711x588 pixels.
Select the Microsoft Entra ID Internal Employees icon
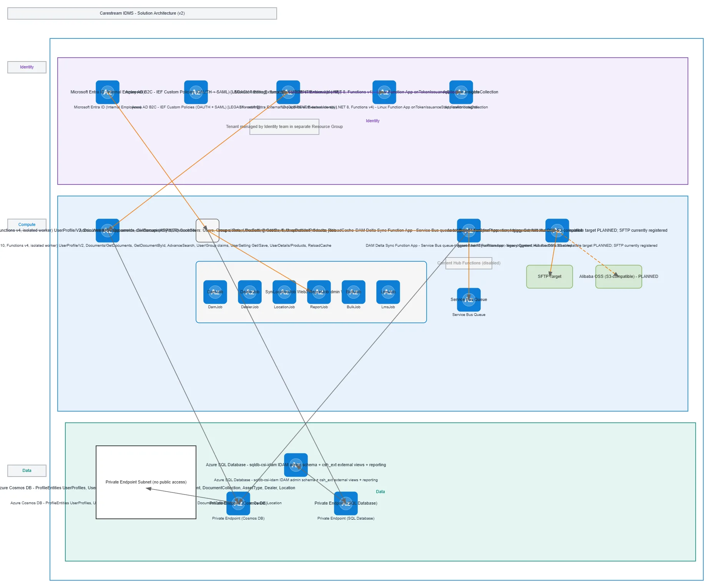[108, 92]
